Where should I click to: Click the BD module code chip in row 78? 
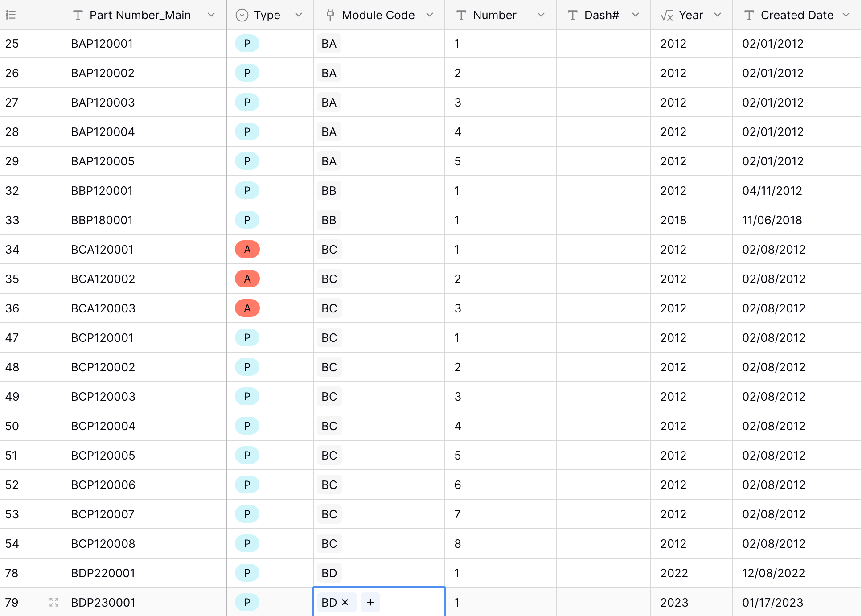[x=329, y=573]
